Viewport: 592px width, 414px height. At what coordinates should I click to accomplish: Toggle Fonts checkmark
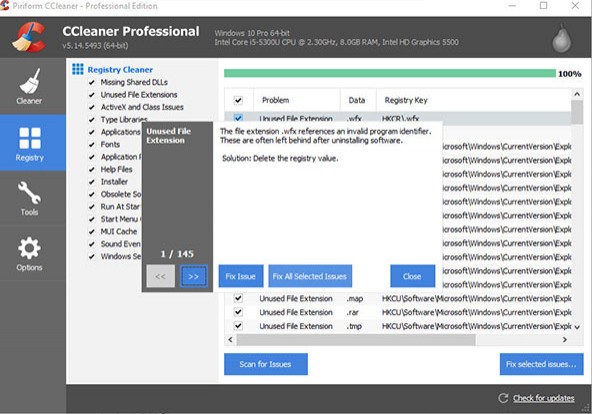(92, 145)
